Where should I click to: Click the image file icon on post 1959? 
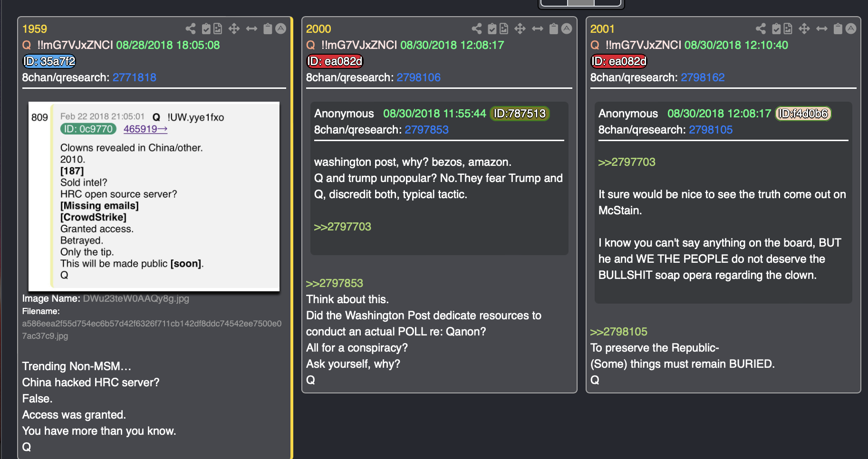point(218,29)
